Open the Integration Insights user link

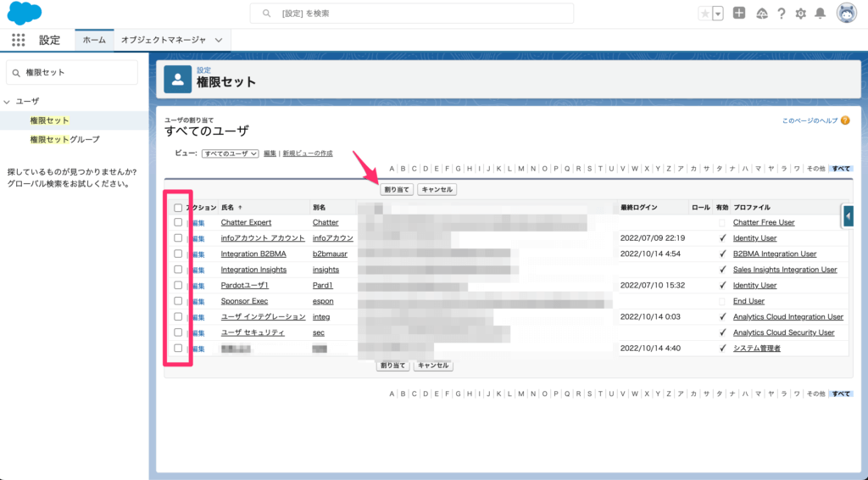click(x=253, y=270)
